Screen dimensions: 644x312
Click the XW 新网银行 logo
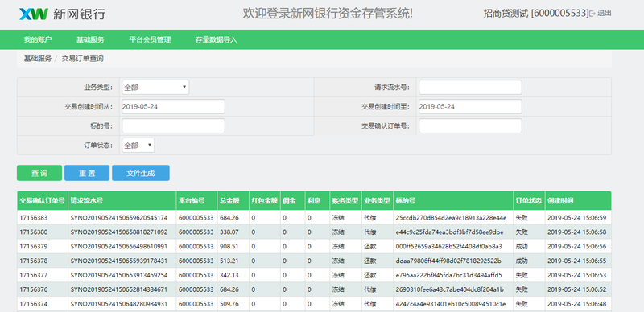tap(62, 14)
